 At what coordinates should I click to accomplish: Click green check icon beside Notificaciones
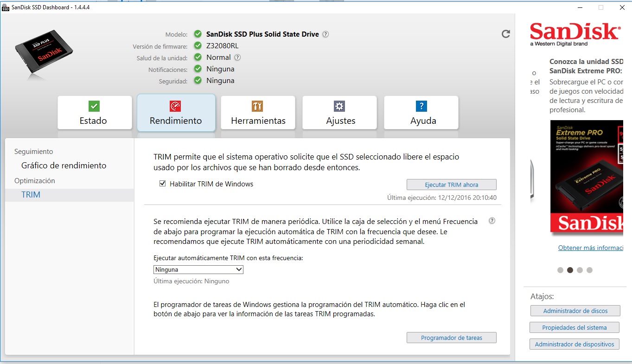pyautogui.click(x=198, y=69)
